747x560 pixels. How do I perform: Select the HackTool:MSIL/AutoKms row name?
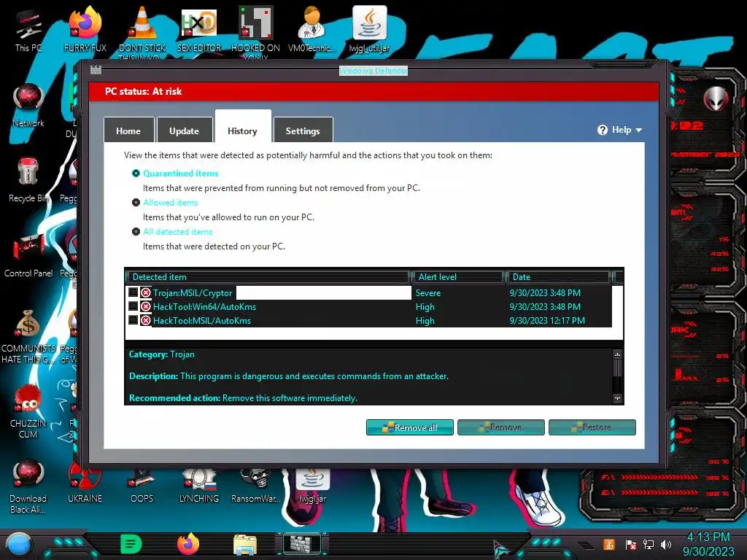[202, 321]
